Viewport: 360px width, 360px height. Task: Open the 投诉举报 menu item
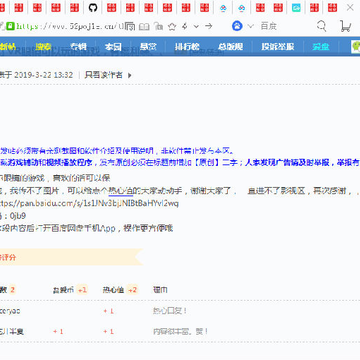(x=278, y=47)
